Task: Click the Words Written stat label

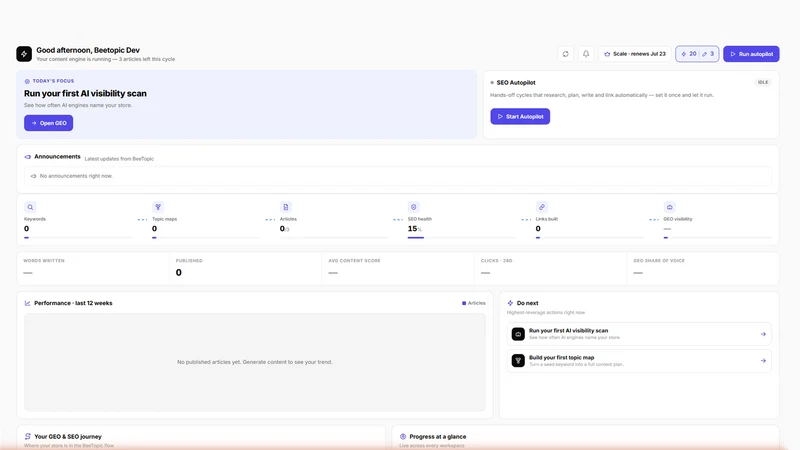Action: tap(44, 261)
